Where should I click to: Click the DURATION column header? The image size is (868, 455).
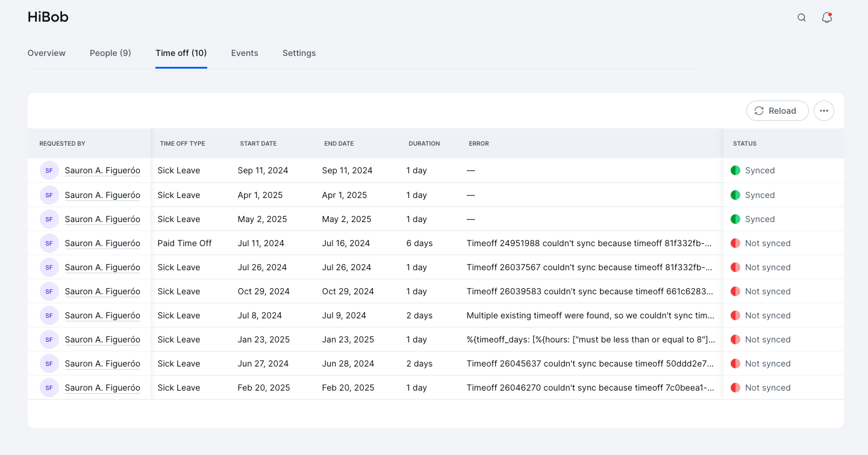[x=424, y=143]
